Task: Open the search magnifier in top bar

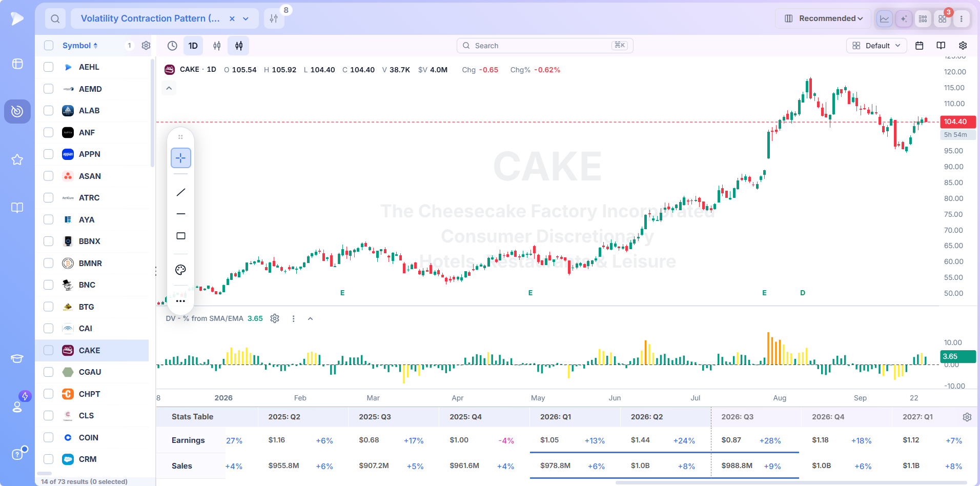Action: pos(55,19)
